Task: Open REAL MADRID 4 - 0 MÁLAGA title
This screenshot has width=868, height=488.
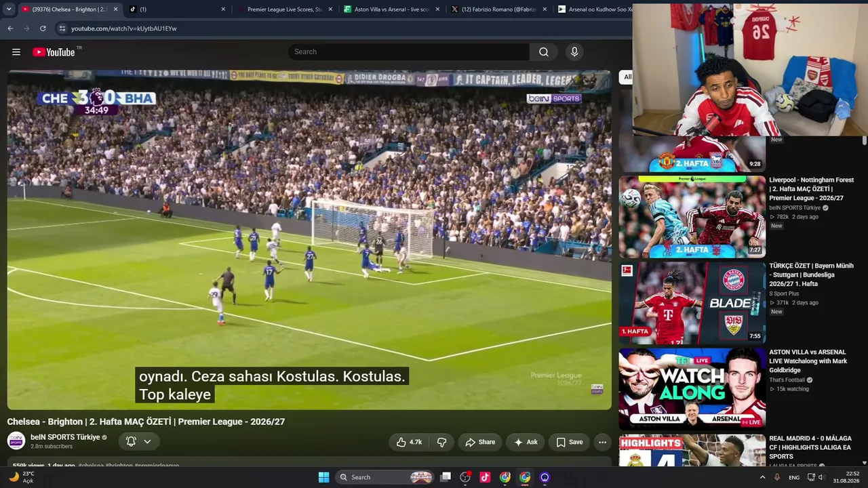Action: tap(810, 447)
